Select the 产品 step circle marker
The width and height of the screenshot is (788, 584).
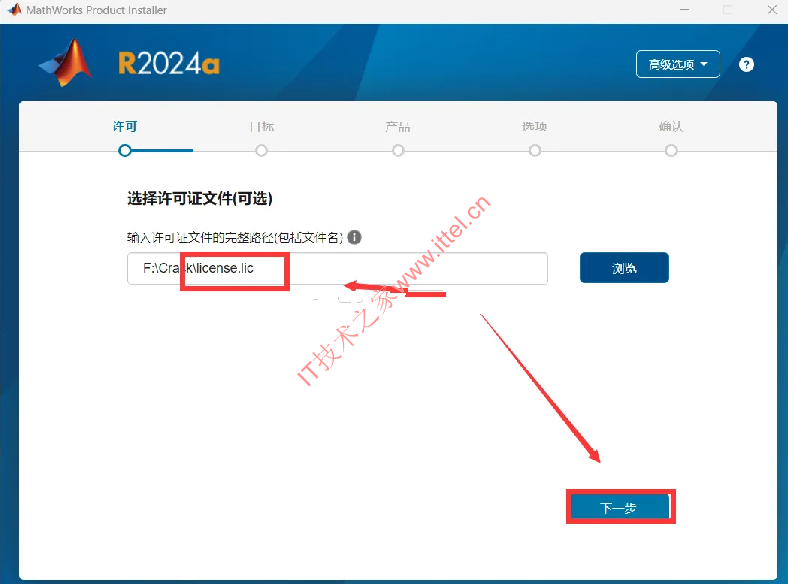(398, 150)
